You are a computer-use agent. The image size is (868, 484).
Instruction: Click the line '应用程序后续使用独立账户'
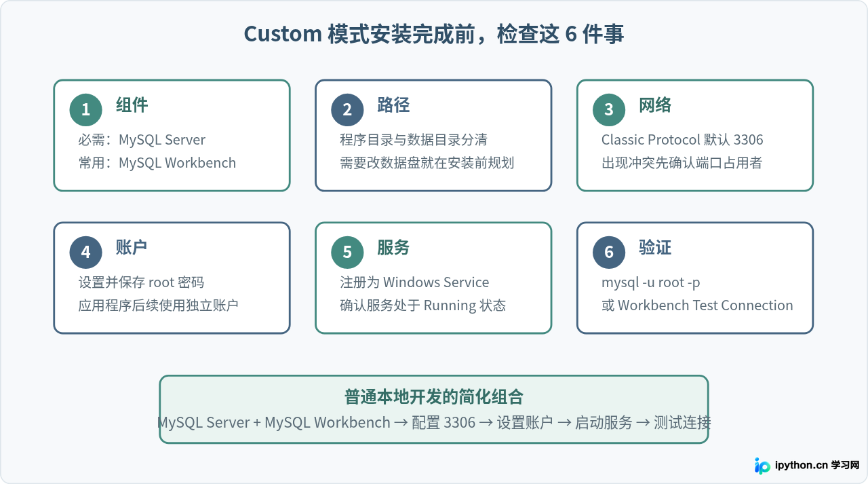pyautogui.click(x=159, y=305)
